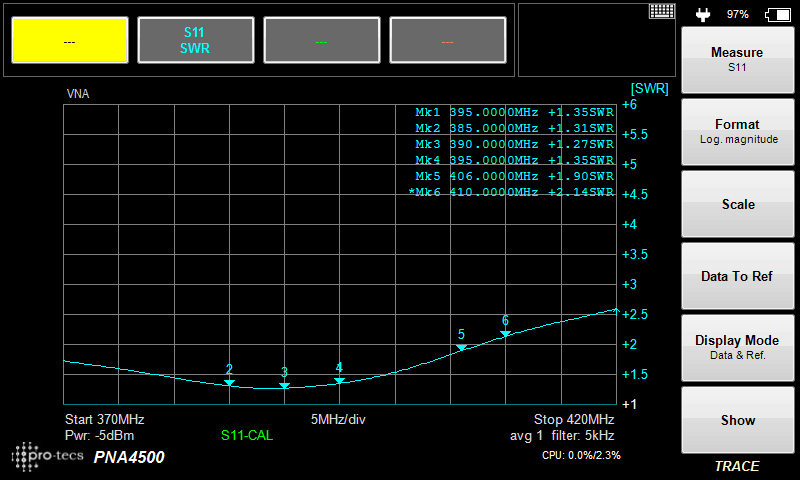Viewport: 800px width, 480px height.
Task: Open Display Mode Data & Ref. options
Action: pyautogui.click(x=736, y=348)
